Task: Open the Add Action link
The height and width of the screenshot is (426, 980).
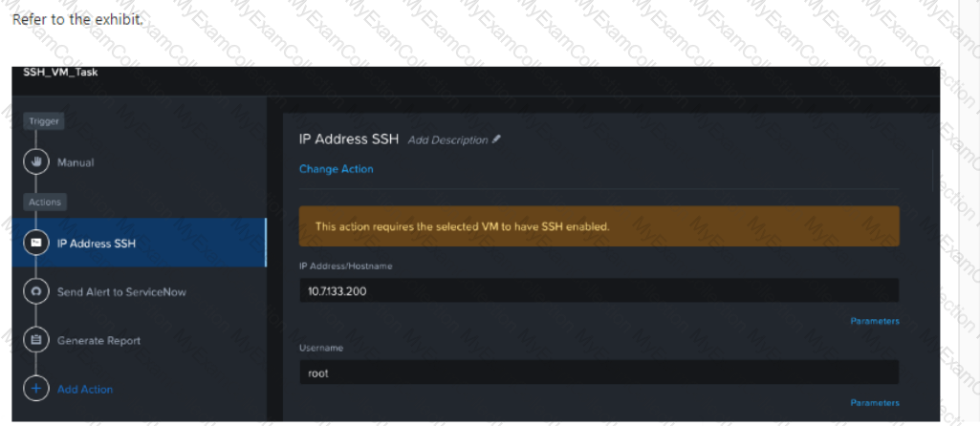Action: 85,389
